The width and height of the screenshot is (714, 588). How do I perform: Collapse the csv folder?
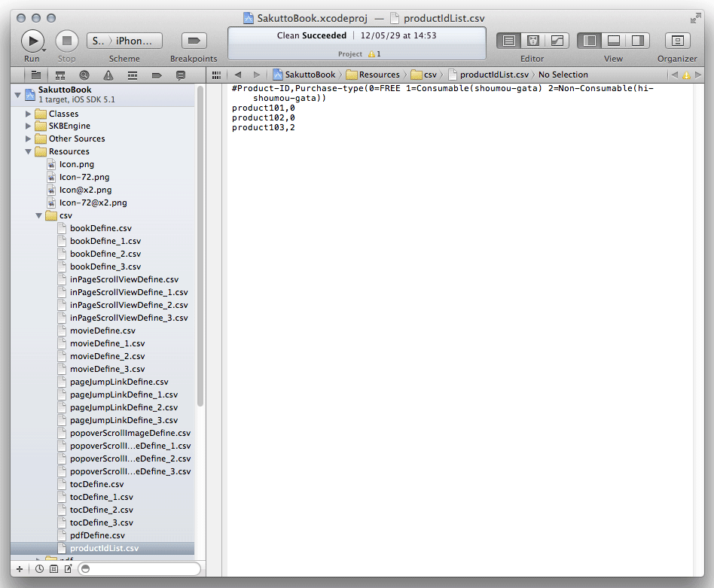click(x=38, y=215)
